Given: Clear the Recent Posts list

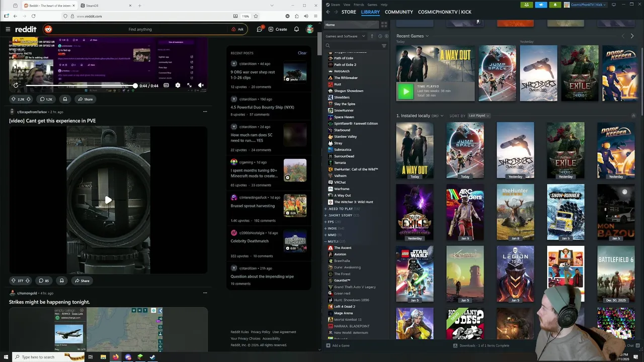Looking at the screenshot, I should coord(302,53).
